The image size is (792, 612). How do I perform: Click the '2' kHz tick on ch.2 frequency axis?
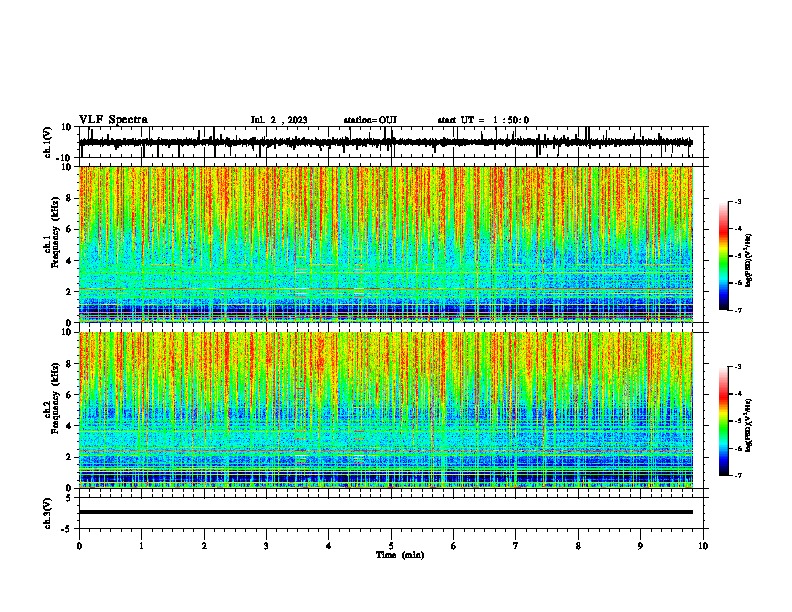click(69, 457)
